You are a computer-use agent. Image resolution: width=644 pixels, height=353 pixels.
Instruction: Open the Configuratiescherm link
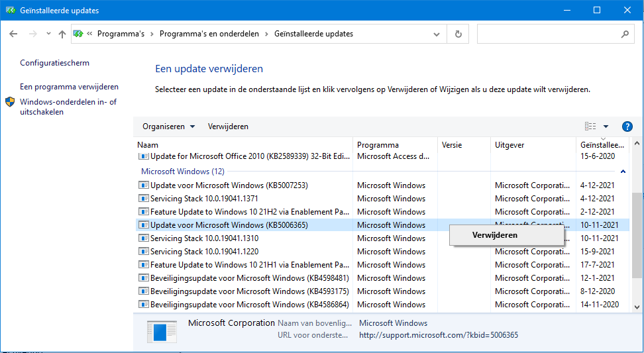click(54, 63)
